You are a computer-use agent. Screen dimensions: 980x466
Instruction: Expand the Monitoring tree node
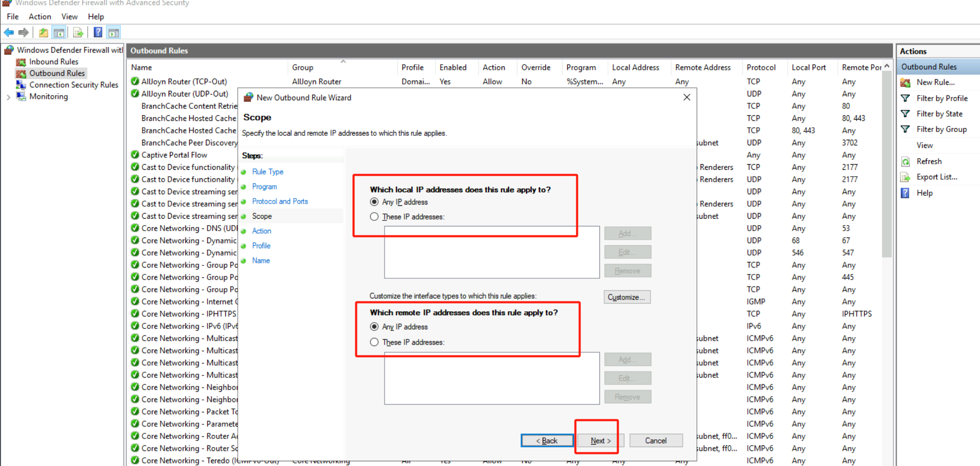coord(8,97)
